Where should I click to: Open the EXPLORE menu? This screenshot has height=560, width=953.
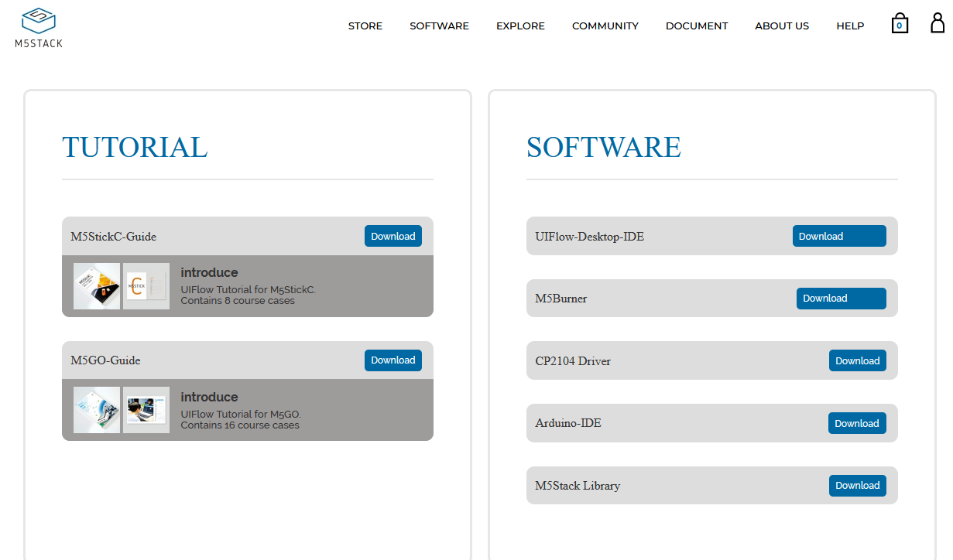pos(520,26)
